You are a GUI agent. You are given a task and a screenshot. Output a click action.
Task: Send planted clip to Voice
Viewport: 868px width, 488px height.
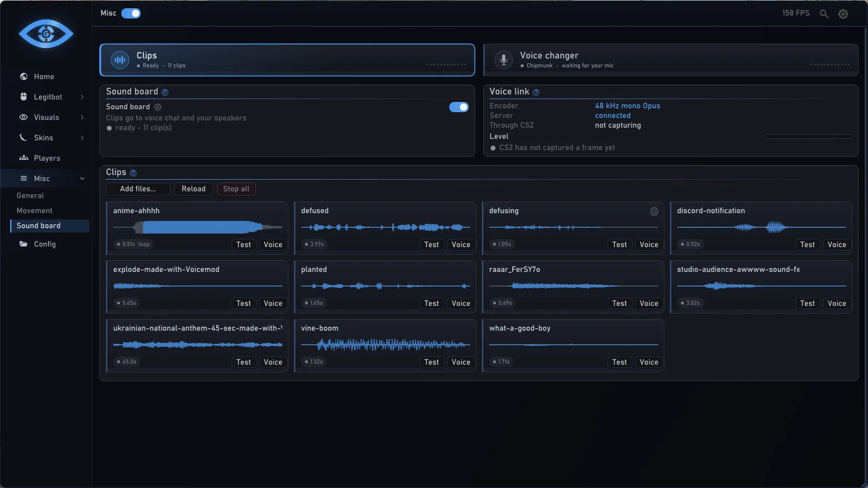461,303
